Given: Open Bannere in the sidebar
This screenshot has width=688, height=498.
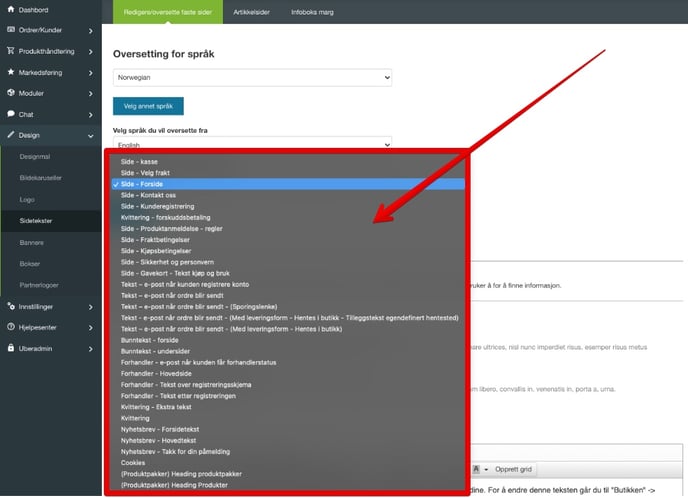Looking at the screenshot, I should [31, 242].
